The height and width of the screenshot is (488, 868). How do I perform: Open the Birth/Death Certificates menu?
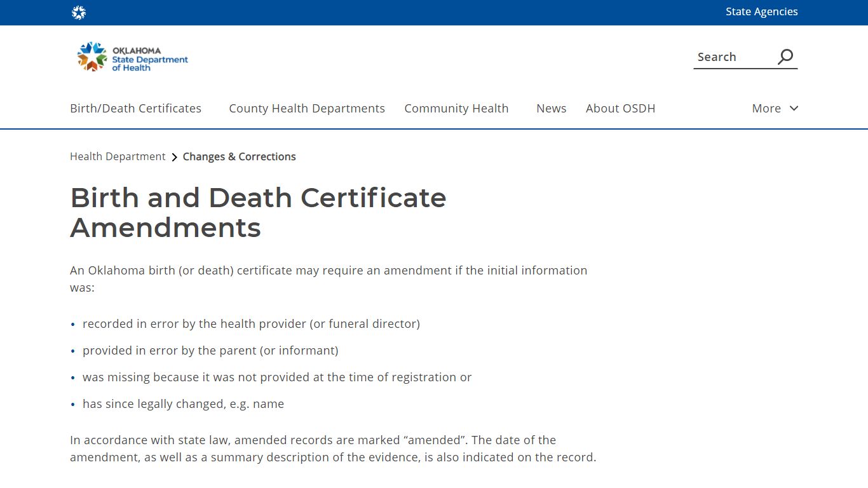click(135, 108)
